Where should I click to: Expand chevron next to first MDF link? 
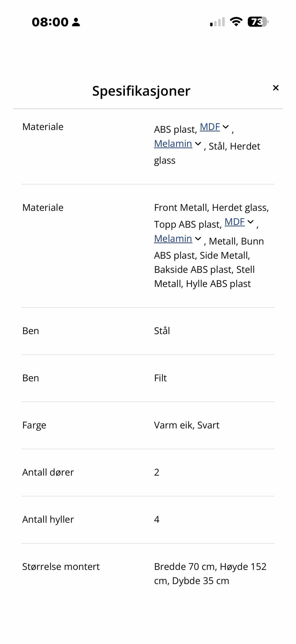pos(226,127)
